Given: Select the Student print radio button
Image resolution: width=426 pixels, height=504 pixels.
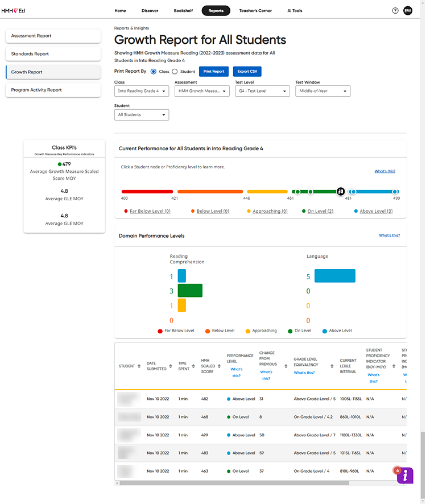Looking at the screenshot, I should click(175, 71).
